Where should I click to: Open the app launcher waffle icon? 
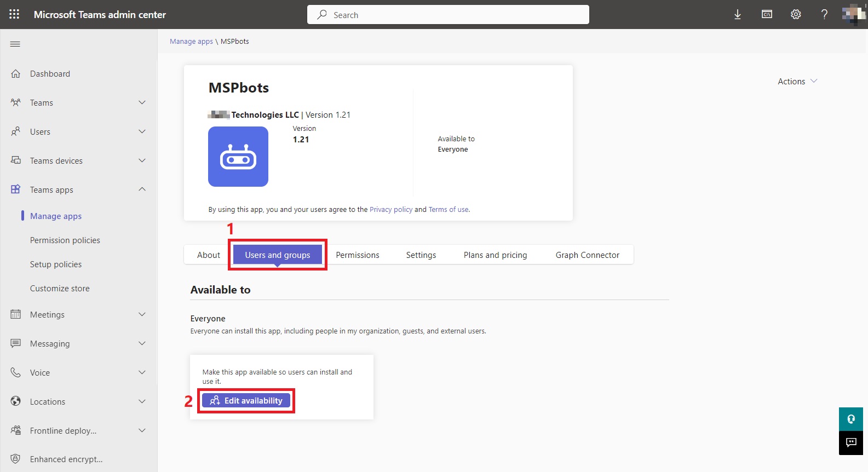pyautogui.click(x=14, y=14)
